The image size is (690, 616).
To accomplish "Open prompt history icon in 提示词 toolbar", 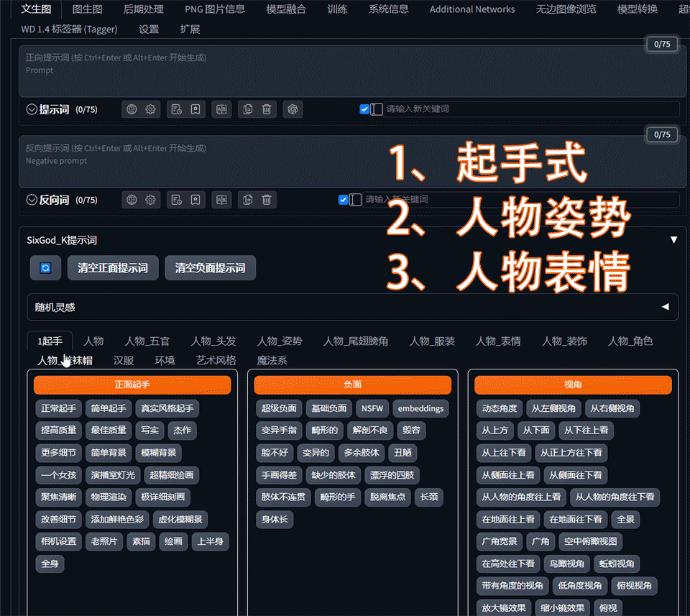I will click(x=177, y=109).
